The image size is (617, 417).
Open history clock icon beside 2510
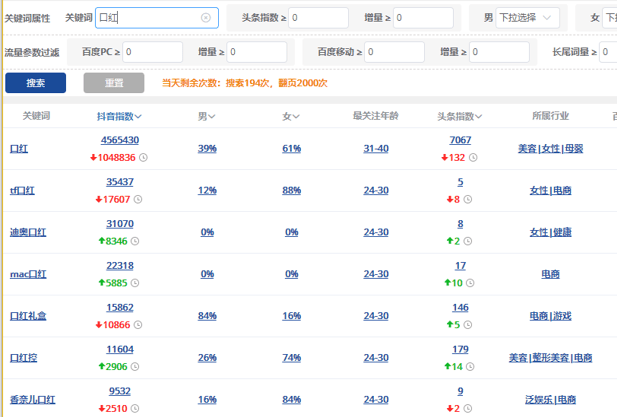pyautogui.click(x=135, y=408)
